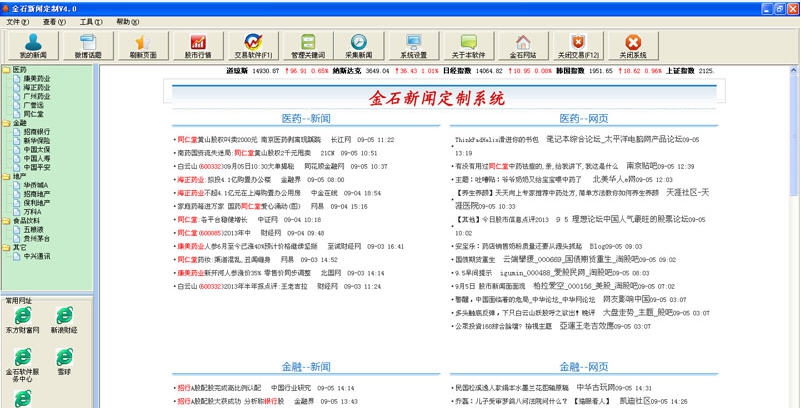Open 9.5早间提示 webpage link
This screenshot has width=801, height=408.
point(473,273)
